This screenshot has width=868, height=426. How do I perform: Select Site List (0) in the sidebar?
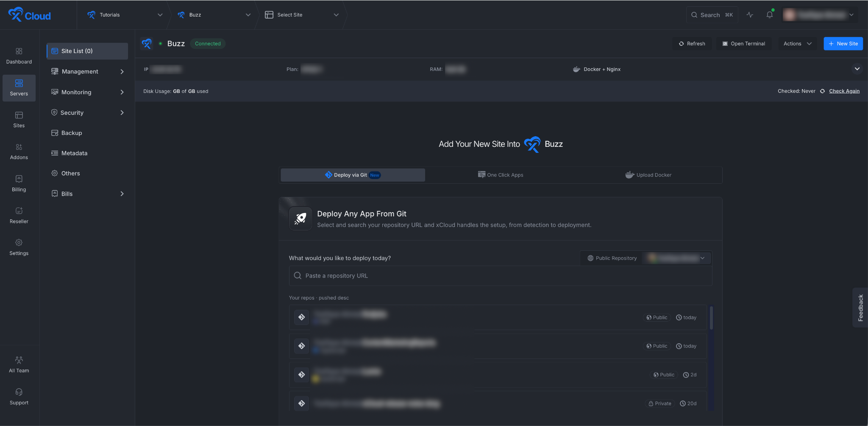87,51
